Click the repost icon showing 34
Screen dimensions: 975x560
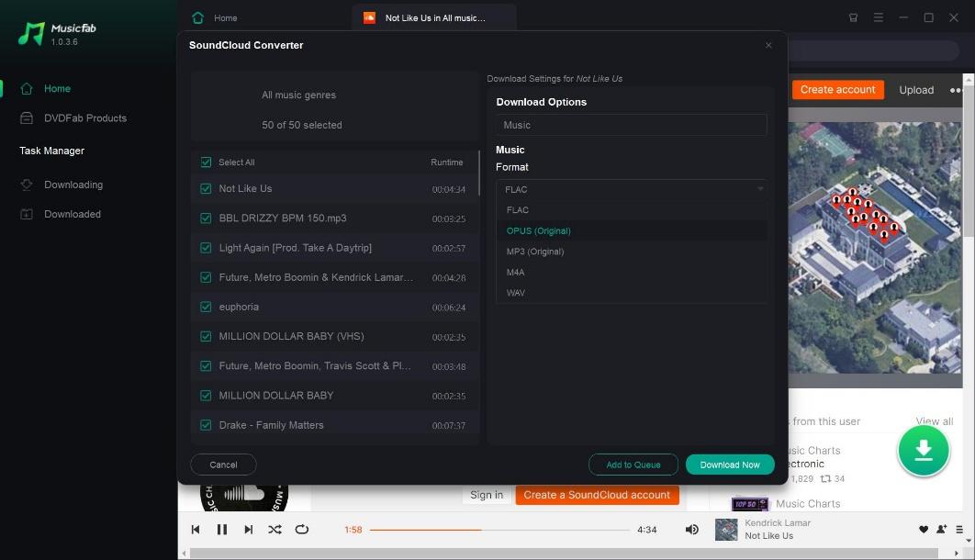point(825,478)
